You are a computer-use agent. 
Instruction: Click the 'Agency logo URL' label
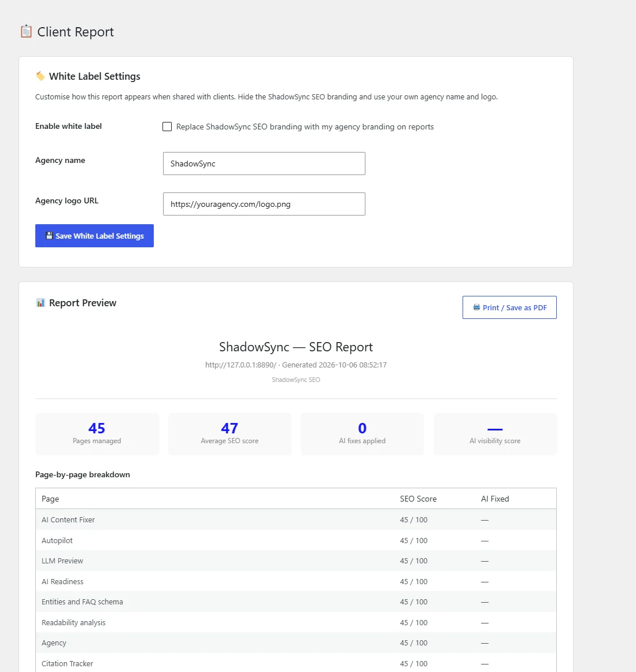pyautogui.click(x=67, y=201)
